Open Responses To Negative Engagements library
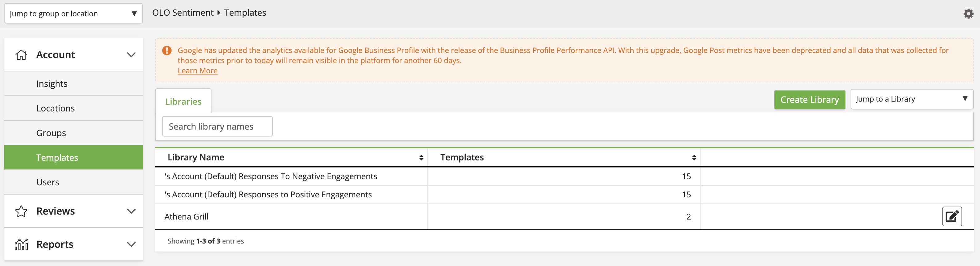 tap(271, 176)
